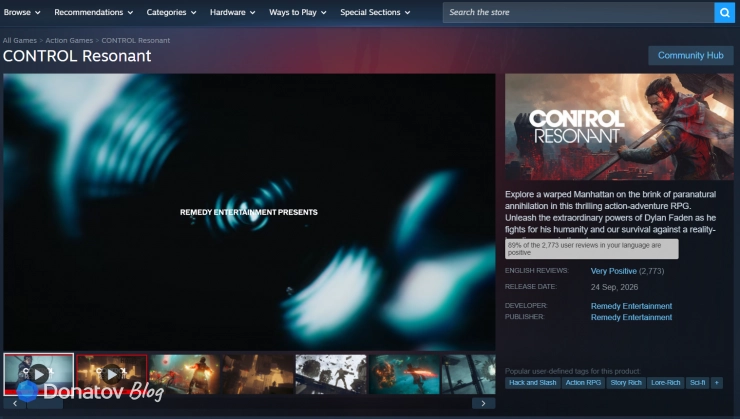Go to All Games breadcrumb
This screenshot has width=740, height=419.
pyautogui.click(x=19, y=41)
